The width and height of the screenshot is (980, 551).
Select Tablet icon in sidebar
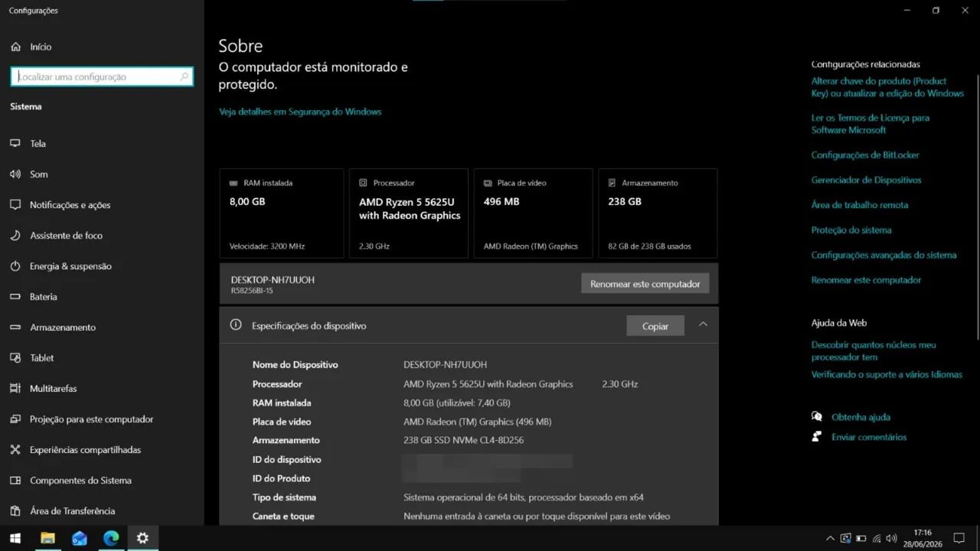15,357
